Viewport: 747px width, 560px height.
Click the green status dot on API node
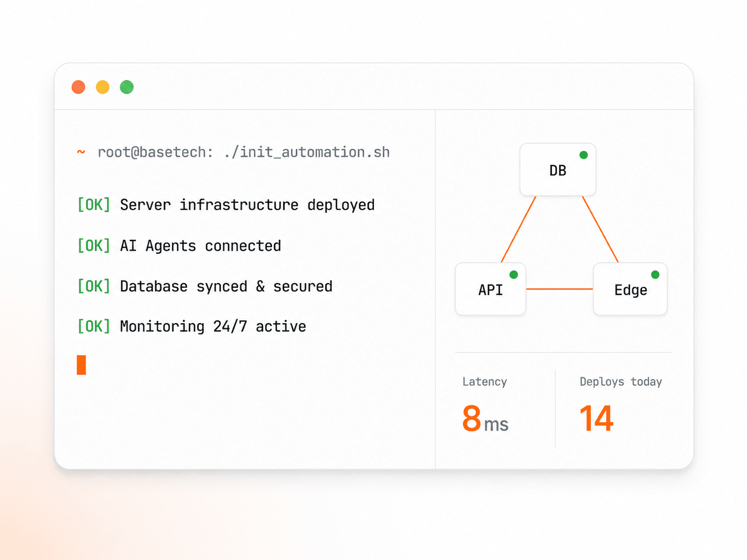514,275
